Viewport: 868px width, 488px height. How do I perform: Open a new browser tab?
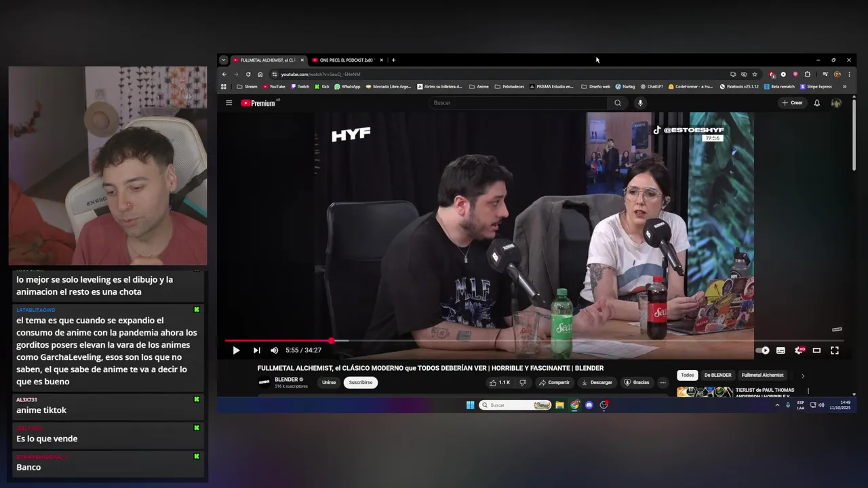pos(393,60)
